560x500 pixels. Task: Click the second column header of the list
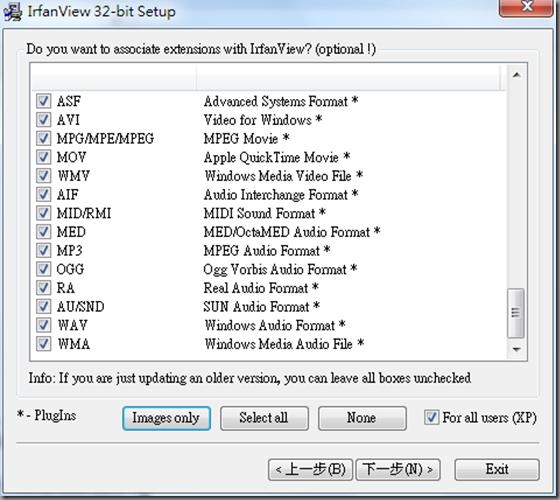click(348, 77)
